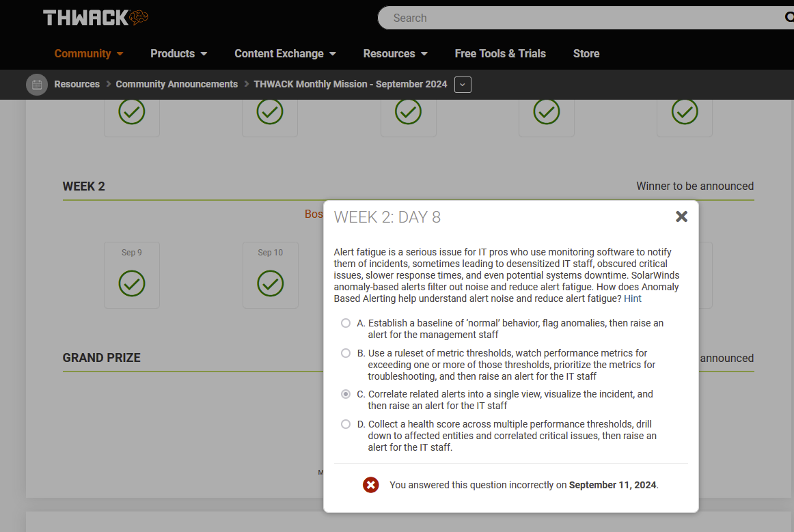Expand the Products menu
This screenshot has height=532, width=794.
[179, 54]
